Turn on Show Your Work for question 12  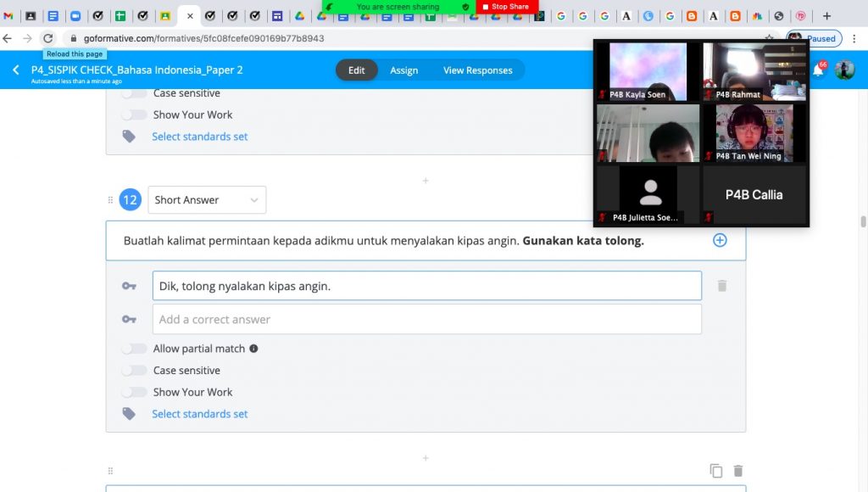(x=133, y=393)
